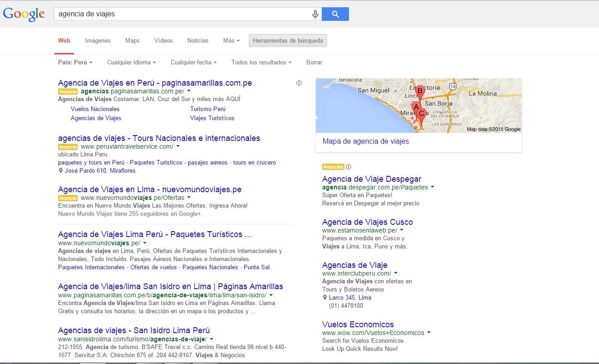Open Turismo Perú sitelink
The height and width of the screenshot is (364, 599).
(x=208, y=109)
